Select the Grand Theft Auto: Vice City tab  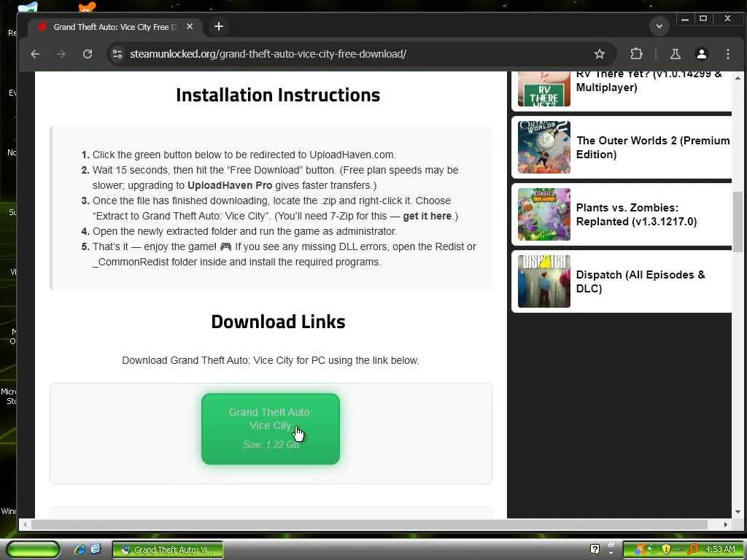(116, 27)
